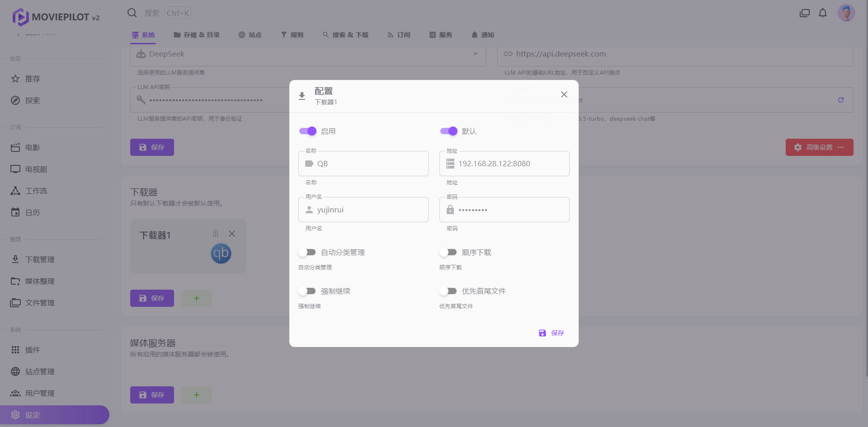Open the 通知 settings tab
The height and width of the screenshot is (427, 868).
click(482, 35)
